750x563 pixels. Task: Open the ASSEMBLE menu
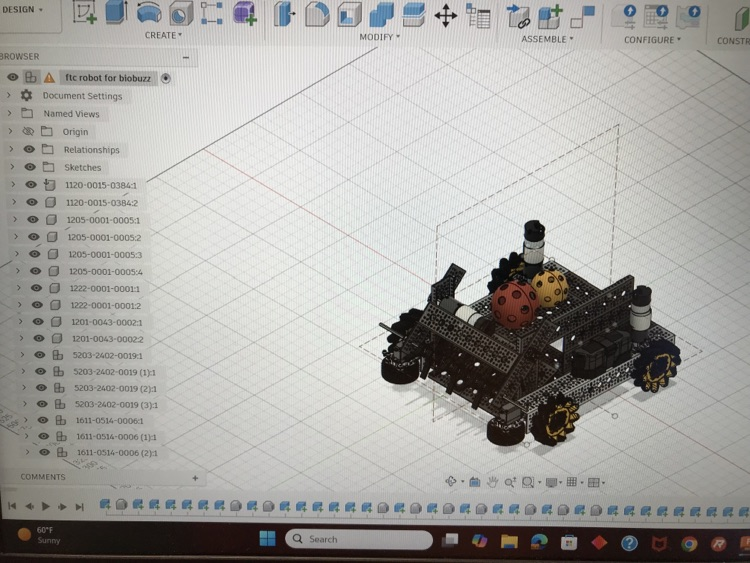[x=547, y=39]
